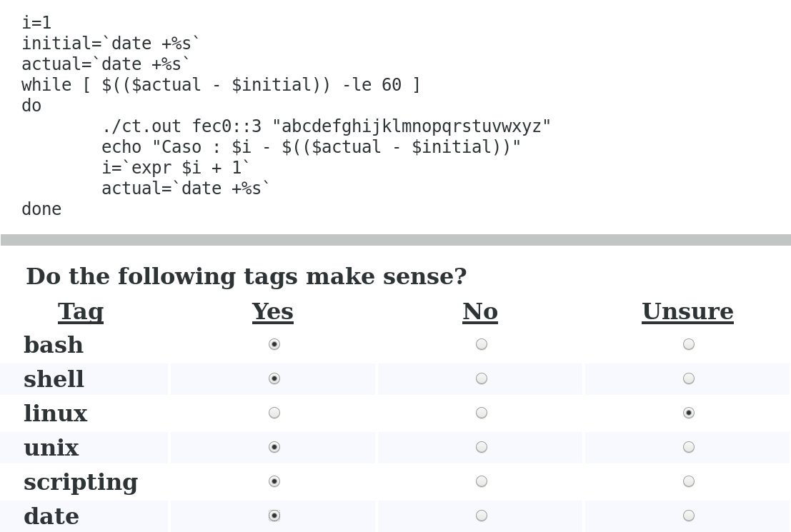Mark the linux tag as No
Screen dimensions: 791x532
point(482,413)
